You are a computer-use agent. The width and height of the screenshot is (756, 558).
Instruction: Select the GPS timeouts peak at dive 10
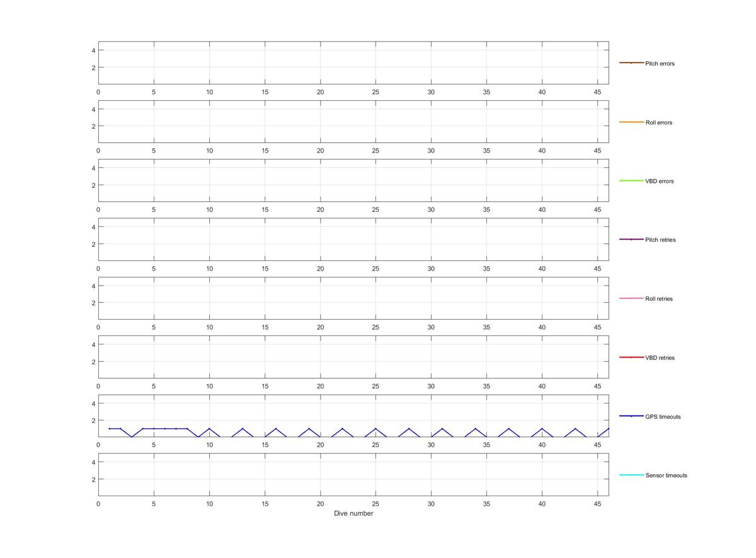[209, 429]
